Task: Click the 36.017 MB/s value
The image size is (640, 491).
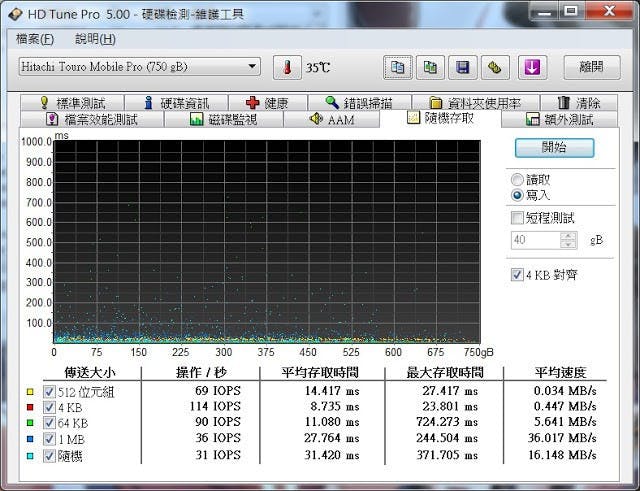Action: click(562, 438)
